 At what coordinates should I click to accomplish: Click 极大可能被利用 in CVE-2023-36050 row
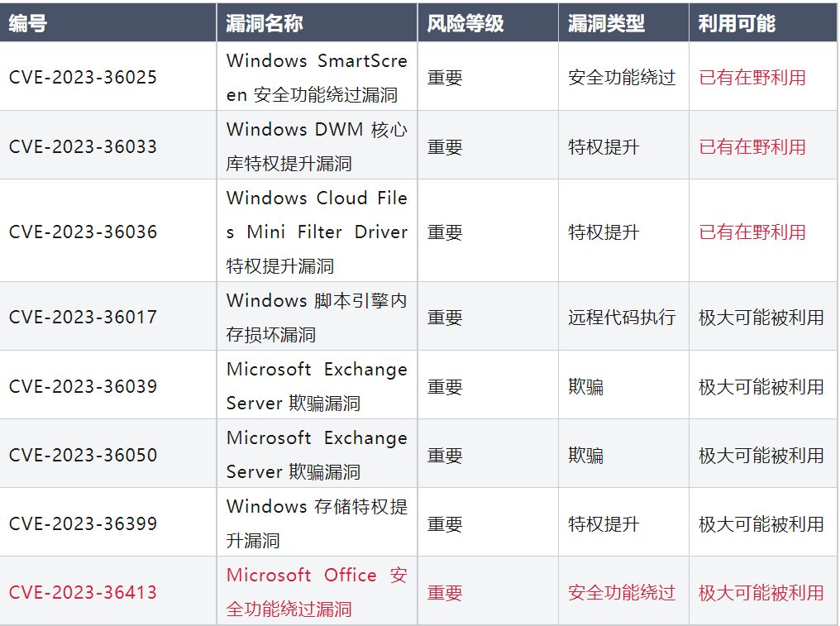pyautogui.click(x=761, y=455)
